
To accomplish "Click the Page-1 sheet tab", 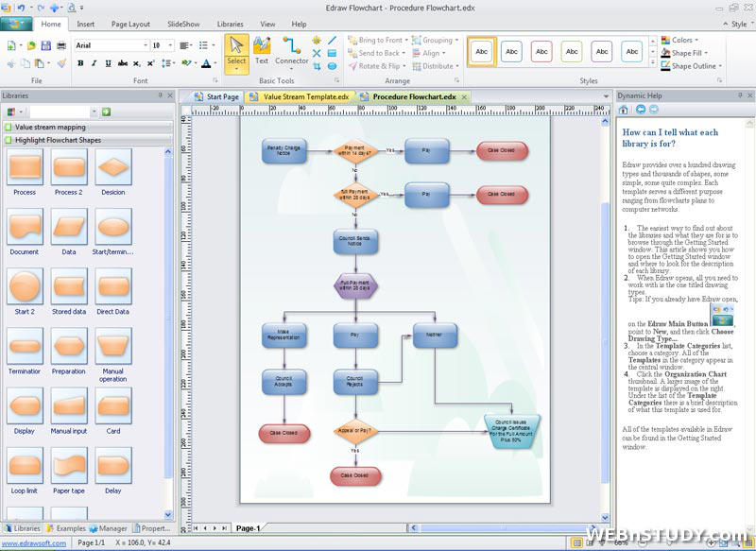I will pyautogui.click(x=248, y=528).
